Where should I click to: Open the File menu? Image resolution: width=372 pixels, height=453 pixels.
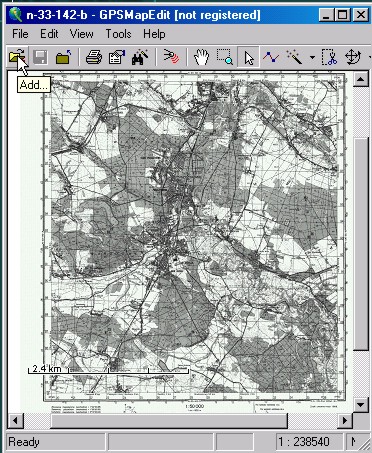pyautogui.click(x=20, y=34)
